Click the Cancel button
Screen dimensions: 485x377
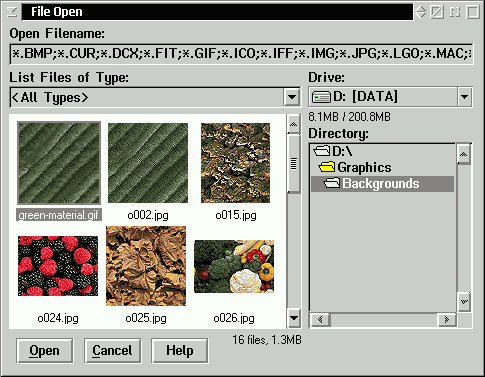tap(112, 351)
